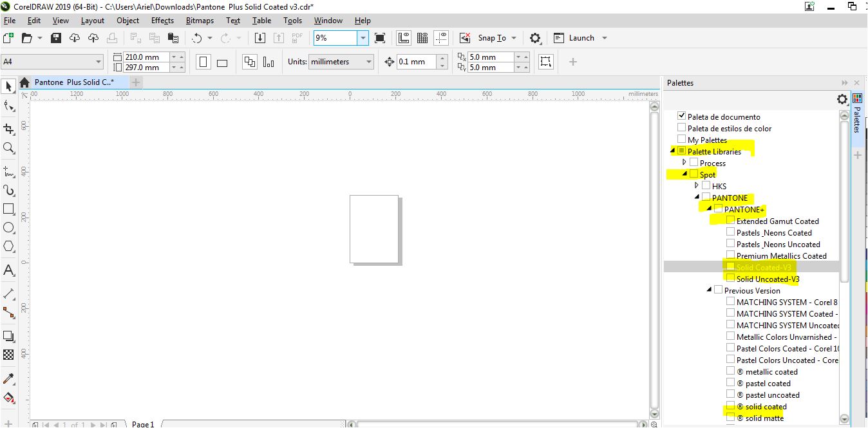Image resolution: width=868 pixels, height=428 pixels.
Task: Open the zoom level dropdown
Action: [x=363, y=38]
